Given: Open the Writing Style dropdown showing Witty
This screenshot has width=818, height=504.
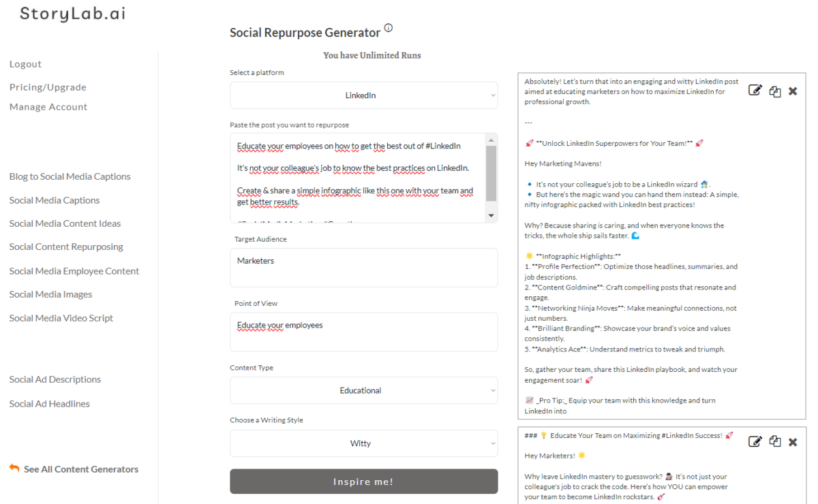Looking at the screenshot, I should (x=363, y=443).
